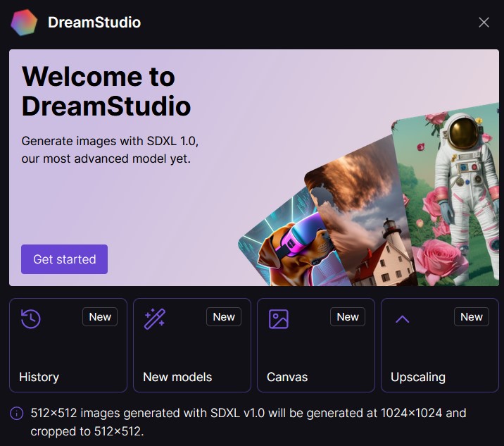Open the Canvas feature card
The image size is (504, 446).
click(x=315, y=345)
